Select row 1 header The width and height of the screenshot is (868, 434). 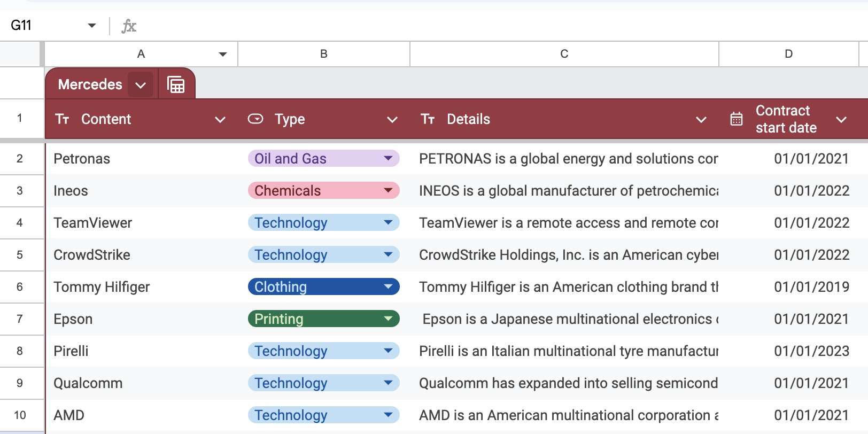[x=20, y=118]
